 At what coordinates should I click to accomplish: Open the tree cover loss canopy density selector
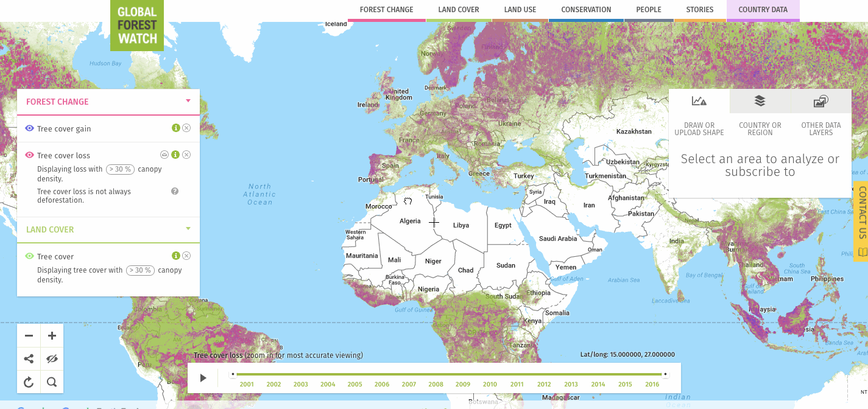coord(120,169)
